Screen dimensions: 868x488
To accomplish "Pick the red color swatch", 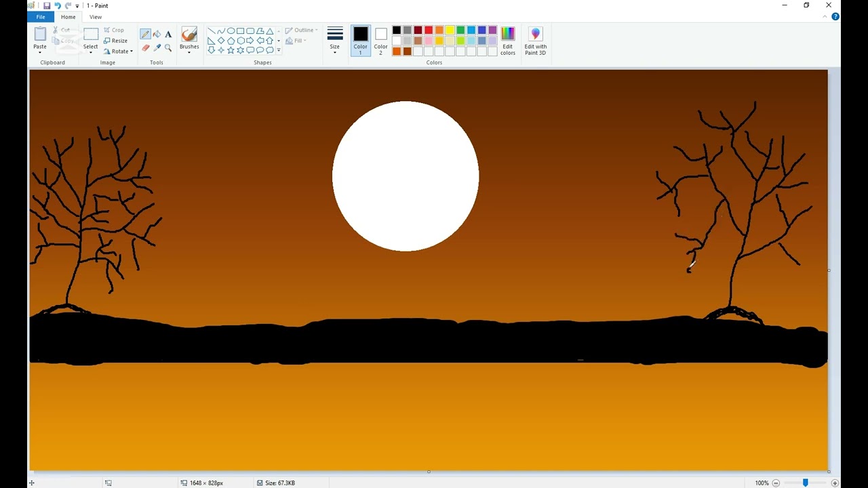I will 429,30.
